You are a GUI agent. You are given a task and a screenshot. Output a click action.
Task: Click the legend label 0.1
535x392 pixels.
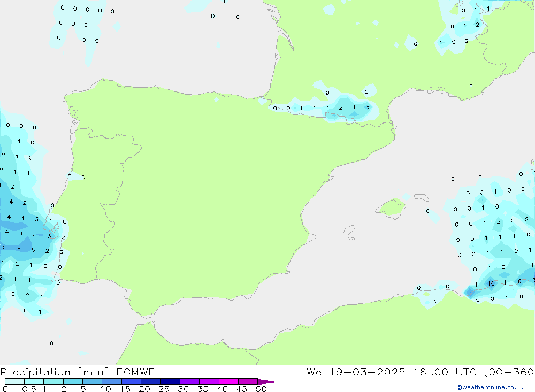[9, 389]
